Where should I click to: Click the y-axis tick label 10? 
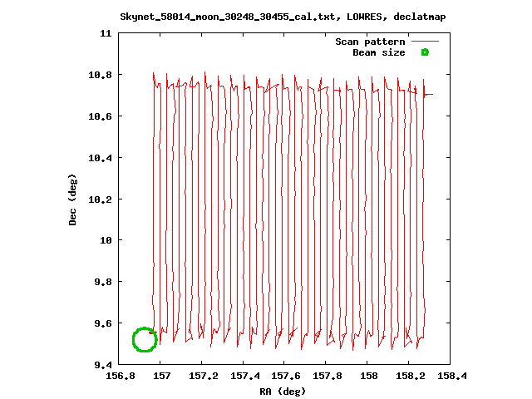click(x=106, y=240)
